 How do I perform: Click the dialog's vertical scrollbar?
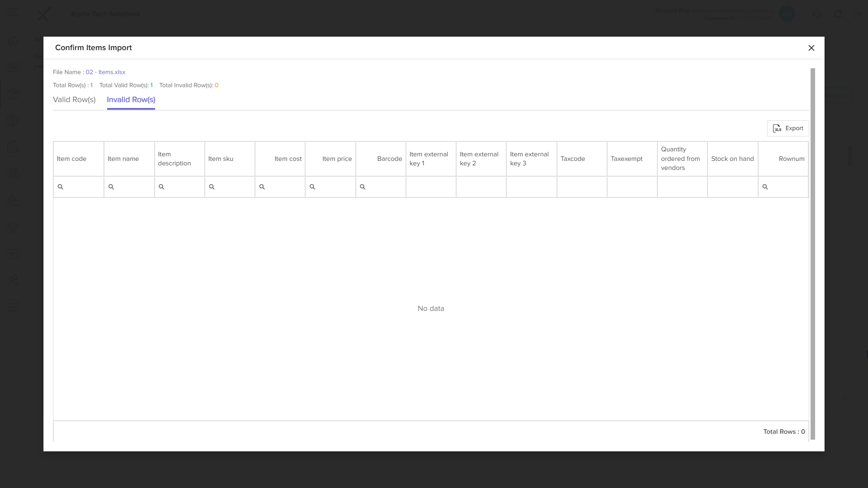coord(812,253)
